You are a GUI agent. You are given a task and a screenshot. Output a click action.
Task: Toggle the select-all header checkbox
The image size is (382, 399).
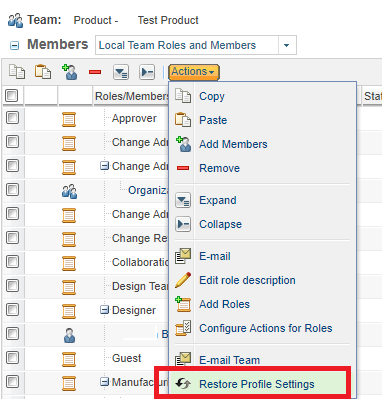point(12,96)
